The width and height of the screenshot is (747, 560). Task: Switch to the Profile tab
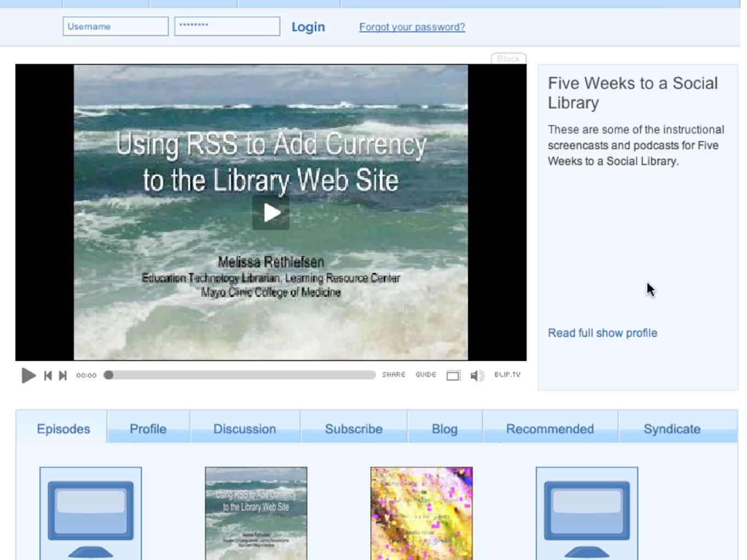pyautogui.click(x=148, y=429)
